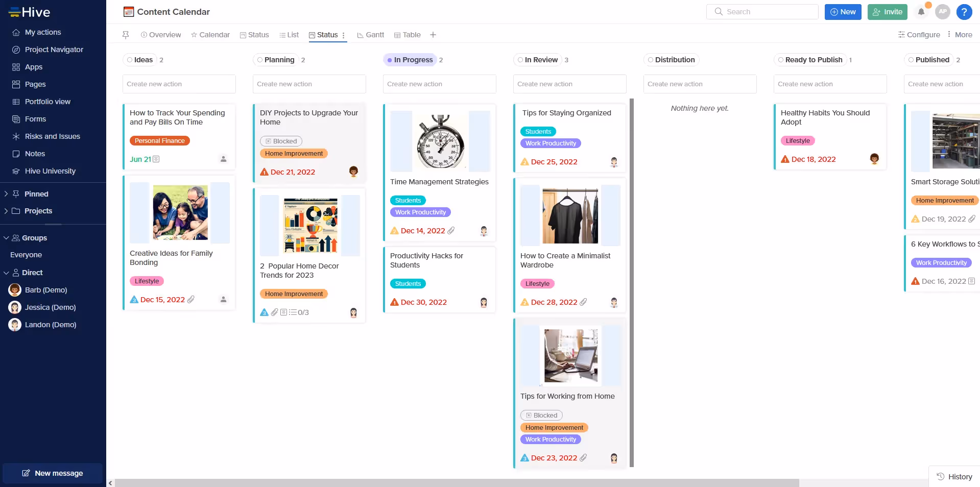Click the Personal Finance color label

click(x=159, y=141)
